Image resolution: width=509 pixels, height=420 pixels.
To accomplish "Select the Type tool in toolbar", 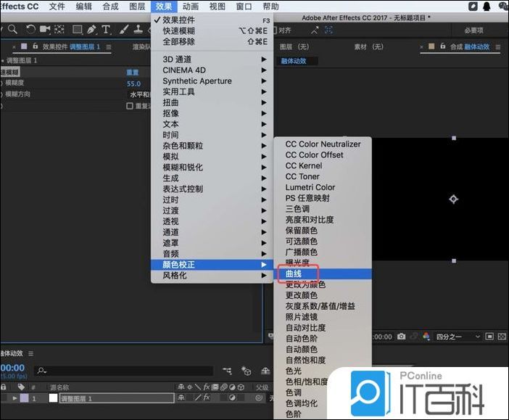I will pyautogui.click(x=106, y=30).
